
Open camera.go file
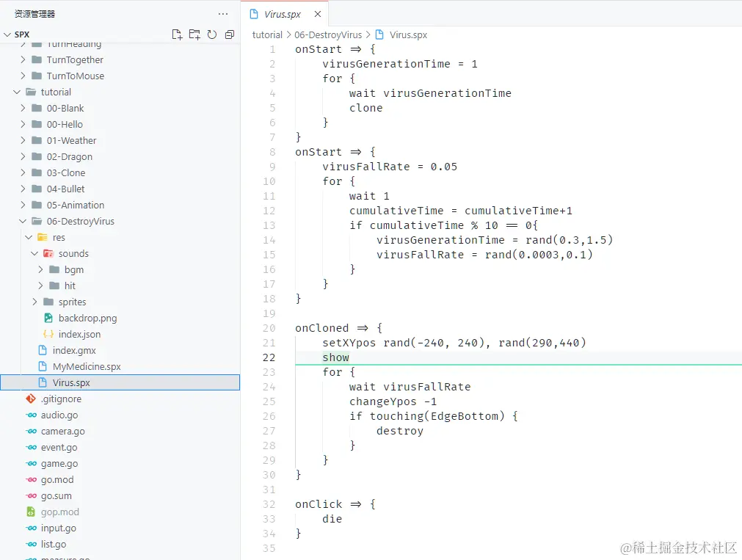coord(62,432)
